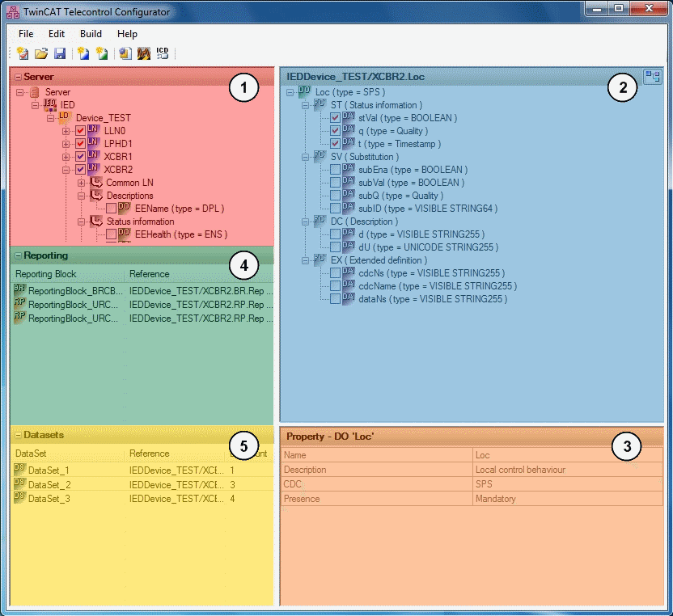Expand the Common LN group

click(81, 183)
